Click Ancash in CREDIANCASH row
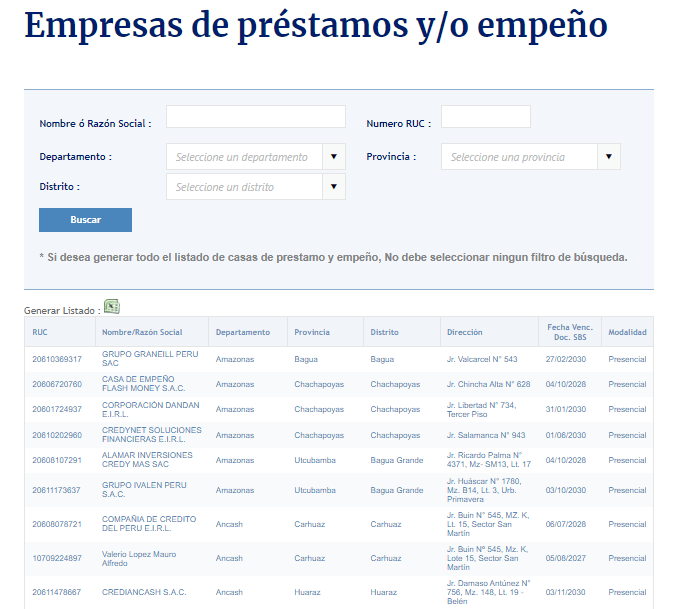This screenshot has width=673, height=609. tap(229, 592)
